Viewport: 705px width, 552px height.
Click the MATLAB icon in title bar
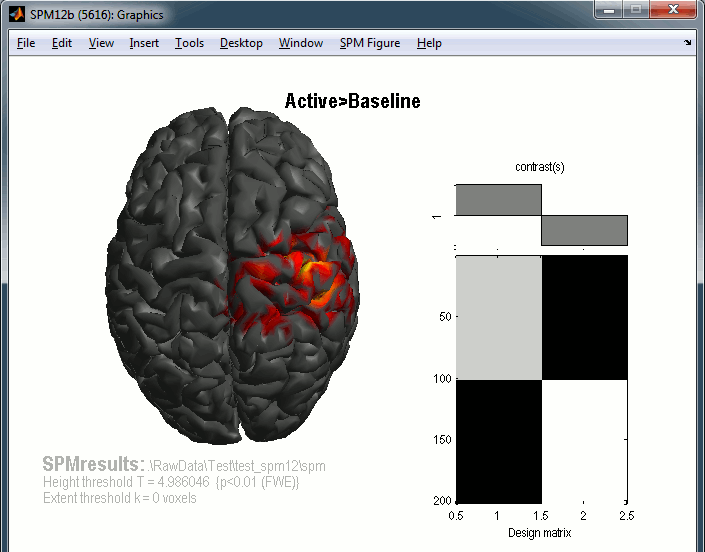coord(19,15)
